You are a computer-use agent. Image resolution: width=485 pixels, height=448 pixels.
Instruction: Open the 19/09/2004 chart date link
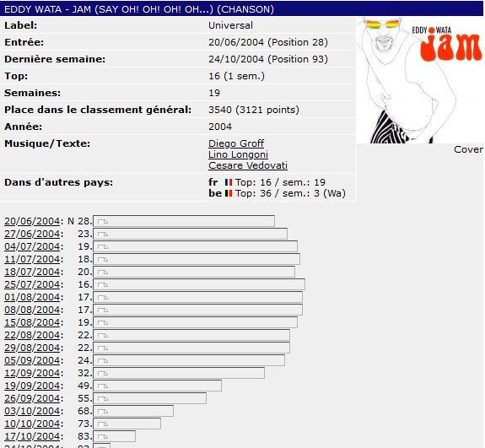(32, 386)
